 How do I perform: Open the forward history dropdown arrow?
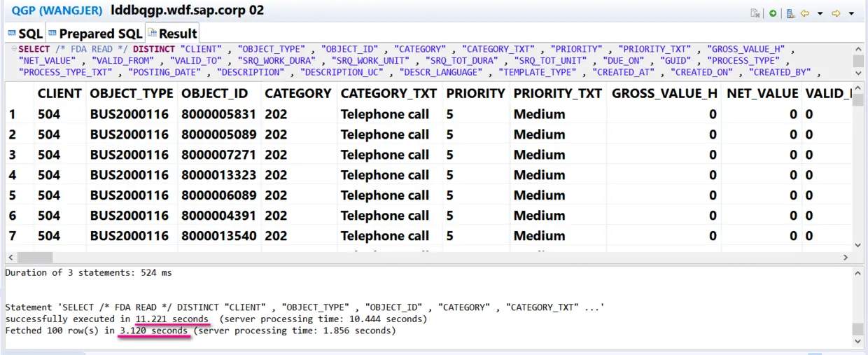(x=851, y=13)
